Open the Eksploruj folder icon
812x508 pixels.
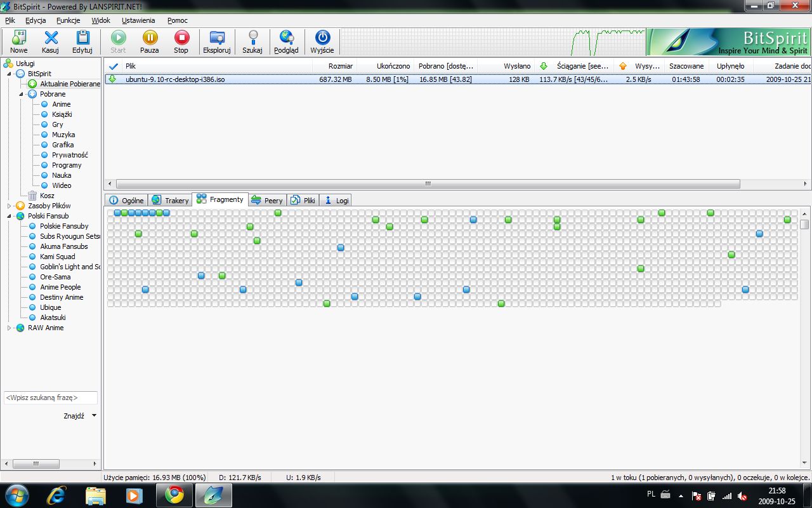point(217,38)
